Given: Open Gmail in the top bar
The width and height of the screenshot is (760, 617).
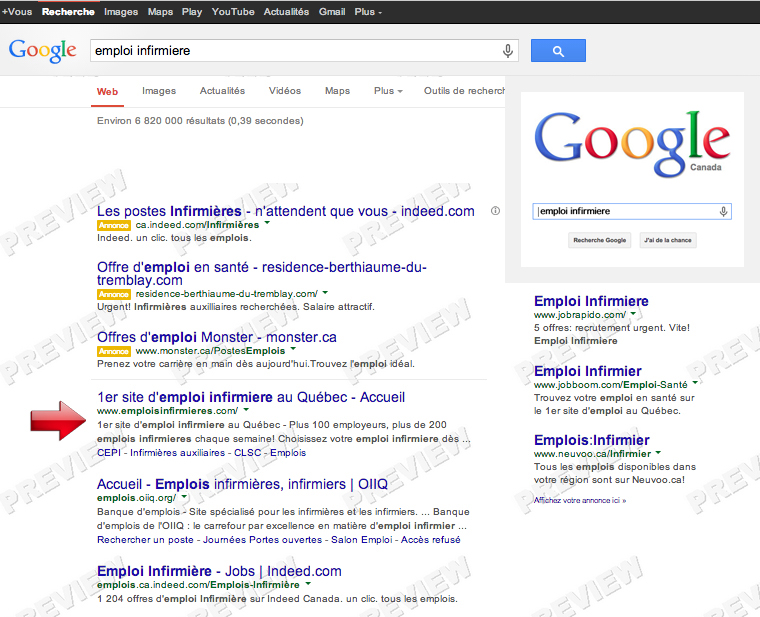Looking at the screenshot, I should tap(332, 12).
